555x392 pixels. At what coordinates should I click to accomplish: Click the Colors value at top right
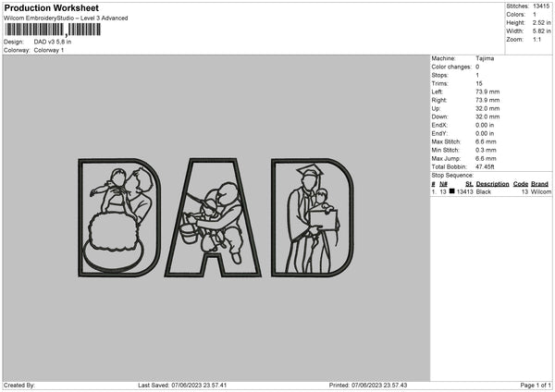point(535,15)
